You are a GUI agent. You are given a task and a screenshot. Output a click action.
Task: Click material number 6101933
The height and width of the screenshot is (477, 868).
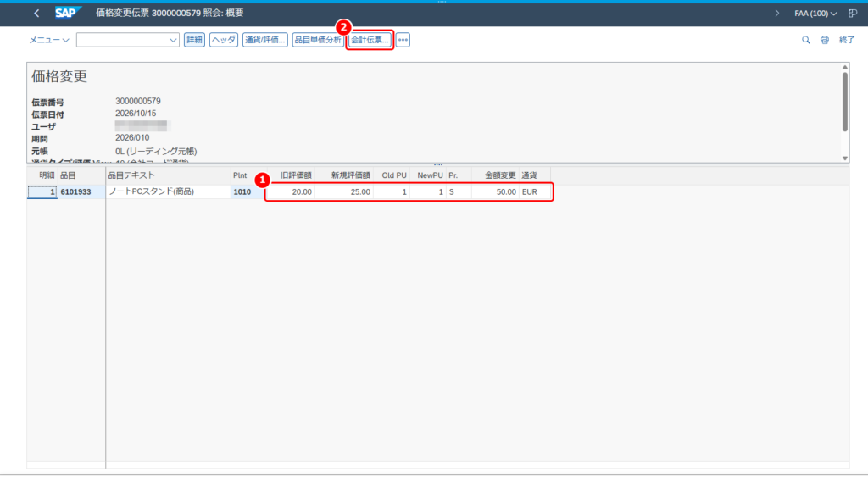point(75,192)
